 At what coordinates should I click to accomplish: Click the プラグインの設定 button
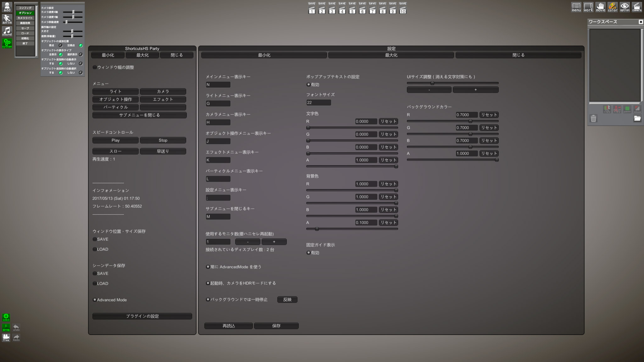click(142, 316)
